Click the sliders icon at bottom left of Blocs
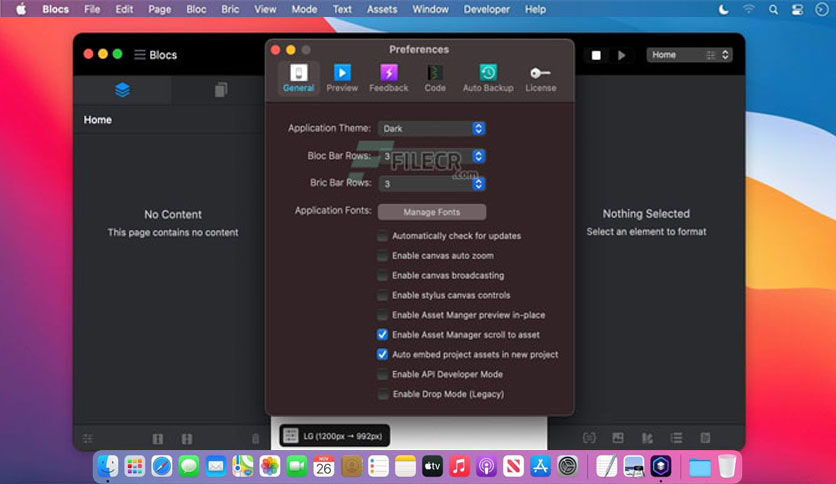 coord(88,439)
